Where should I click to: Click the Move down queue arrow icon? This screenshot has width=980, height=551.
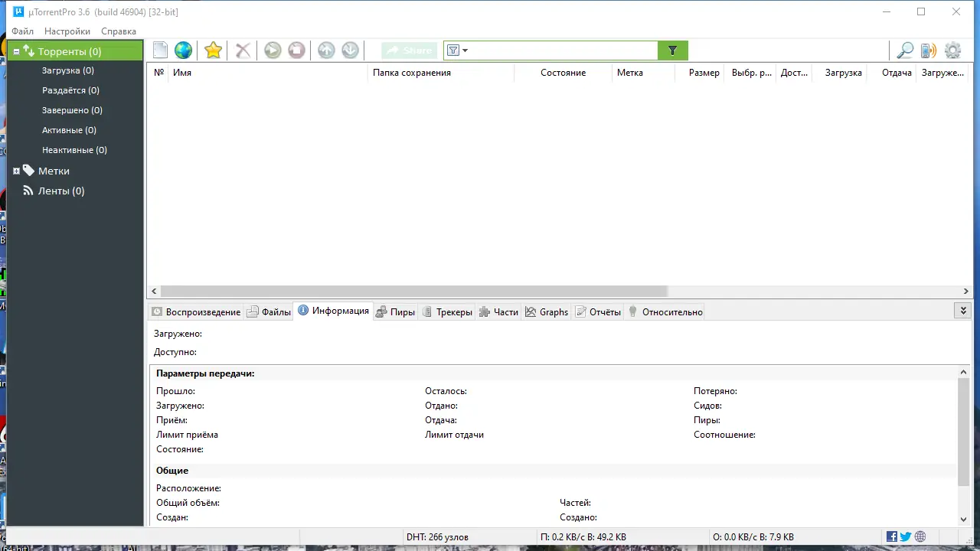pyautogui.click(x=350, y=51)
